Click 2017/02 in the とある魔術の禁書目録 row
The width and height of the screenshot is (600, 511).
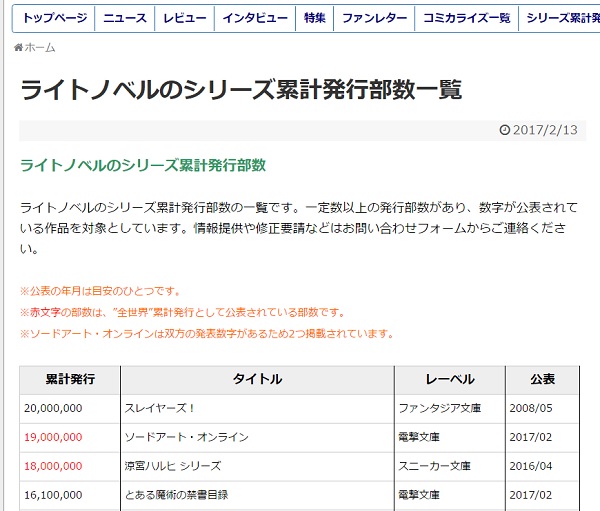pos(542,495)
